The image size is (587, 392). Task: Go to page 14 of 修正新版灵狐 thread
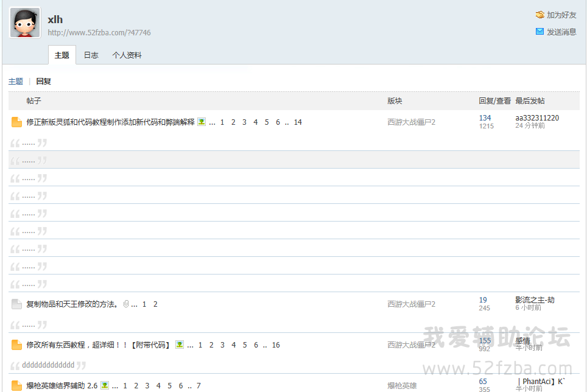coord(298,122)
